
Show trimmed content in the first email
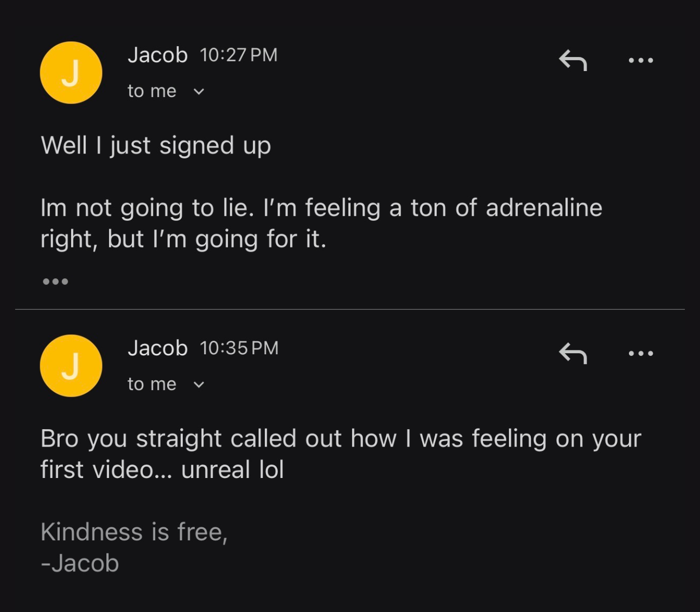point(55,281)
